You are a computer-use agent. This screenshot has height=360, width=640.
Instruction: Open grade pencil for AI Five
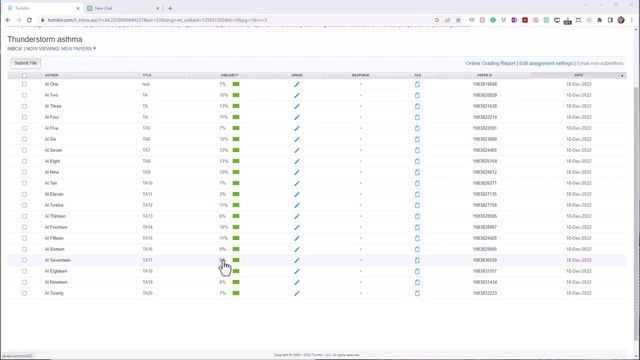297,129
